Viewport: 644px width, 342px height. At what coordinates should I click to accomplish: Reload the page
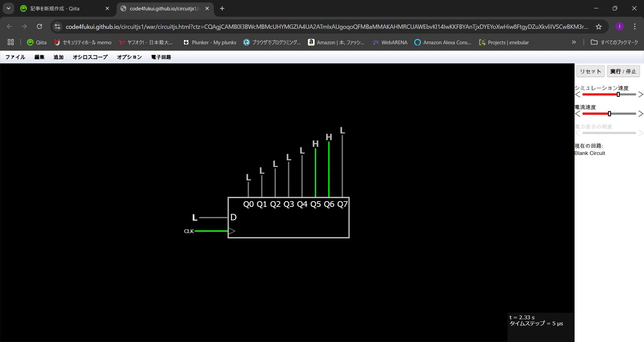[x=39, y=26]
